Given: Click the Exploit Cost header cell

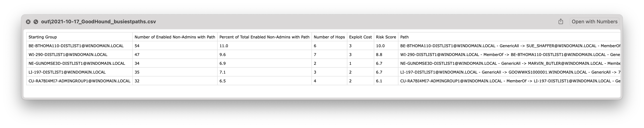Looking at the screenshot, I should coord(360,37).
